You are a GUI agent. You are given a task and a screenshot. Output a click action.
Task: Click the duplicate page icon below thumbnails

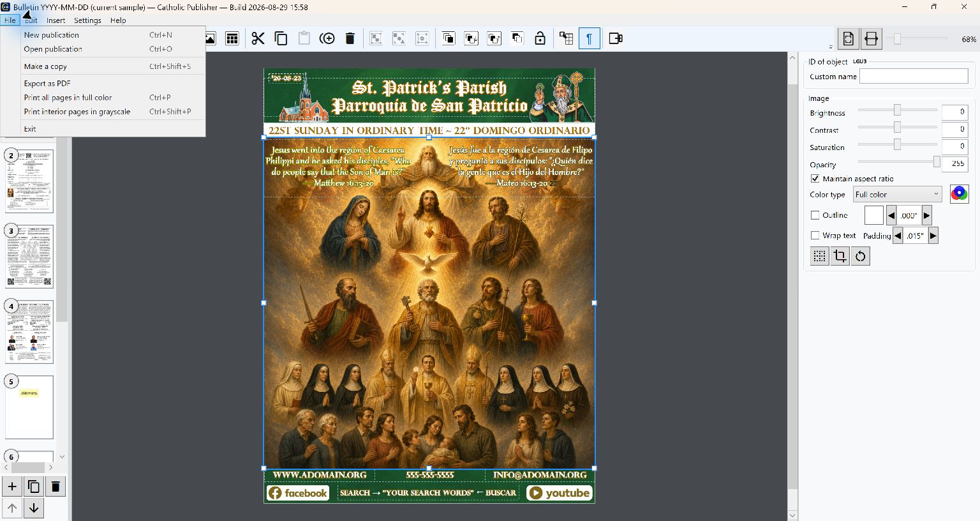[x=34, y=487]
